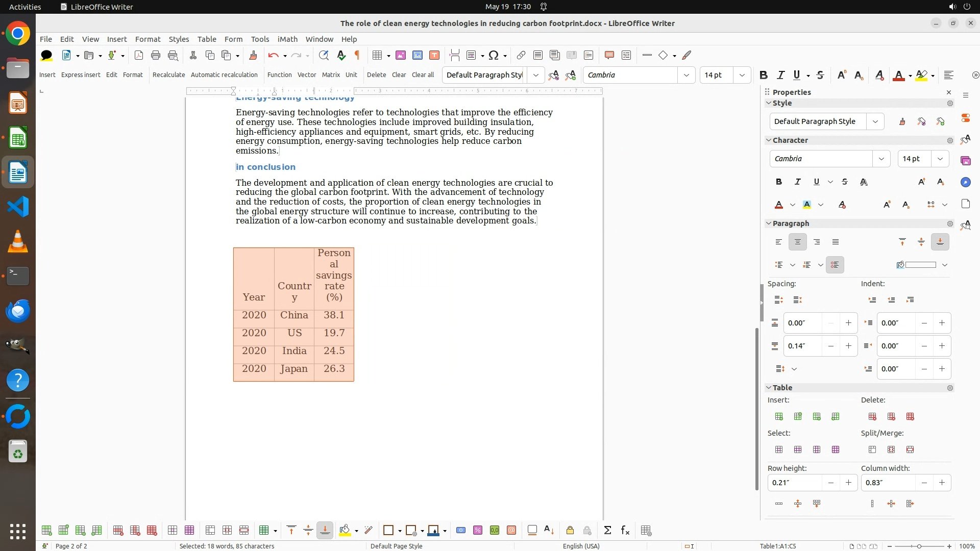Toggle Bold in sidebar Character panel

pyautogui.click(x=778, y=182)
